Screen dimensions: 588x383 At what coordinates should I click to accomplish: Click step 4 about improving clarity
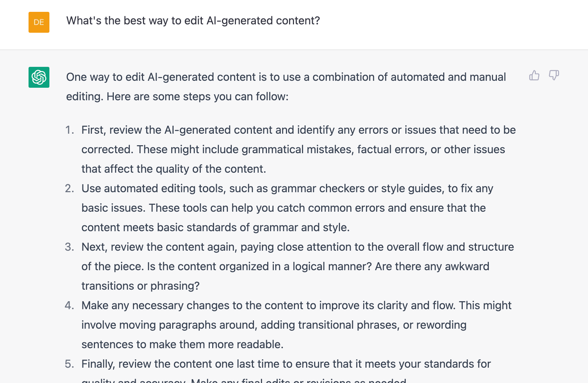(296, 325)
